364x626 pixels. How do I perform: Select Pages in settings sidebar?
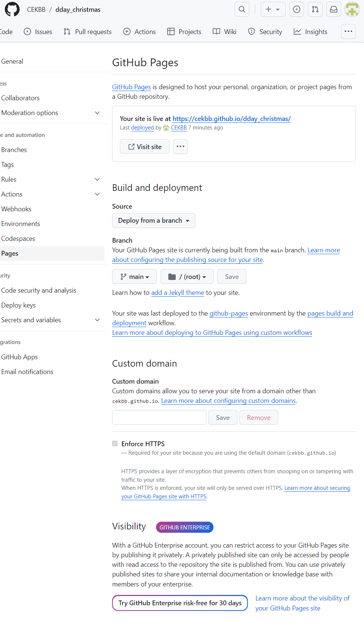[52, 253]
